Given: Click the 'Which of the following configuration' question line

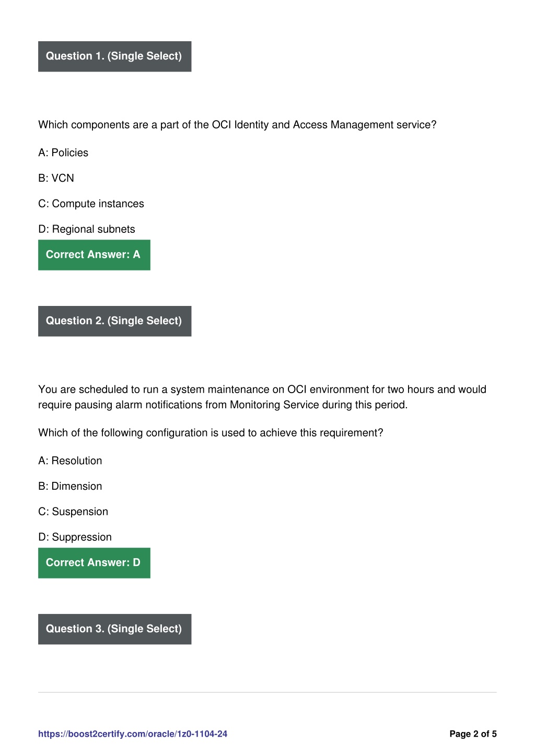Looking at the screenshot, I should click(x=211, y=433).
